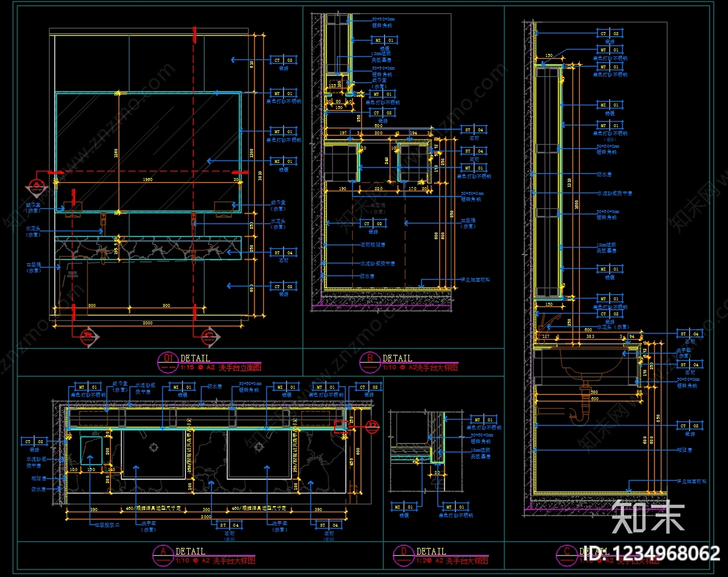Click section marker B below the elevation
This screenshot has height=577, width=728.
pos(89,336)
